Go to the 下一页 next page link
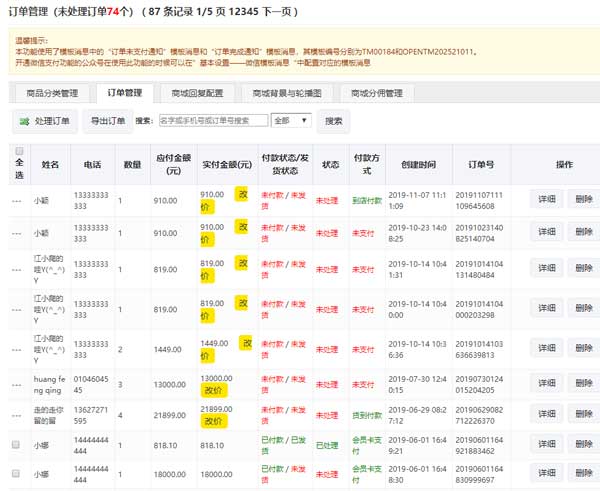 [x=277, y=11]
